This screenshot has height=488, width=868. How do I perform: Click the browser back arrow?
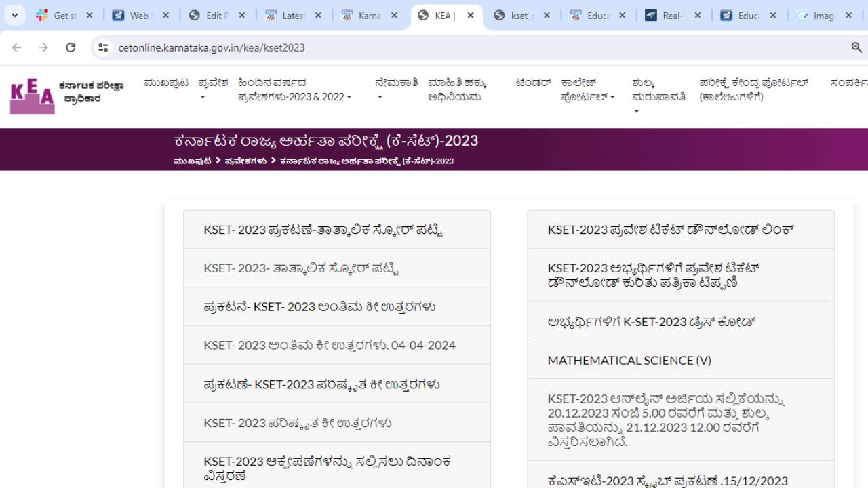17,47
